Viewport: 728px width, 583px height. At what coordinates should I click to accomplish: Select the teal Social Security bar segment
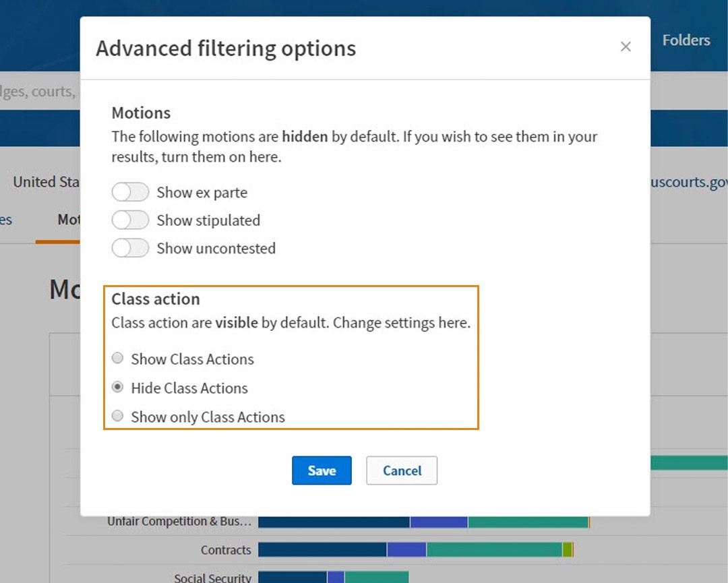point(376,577)
